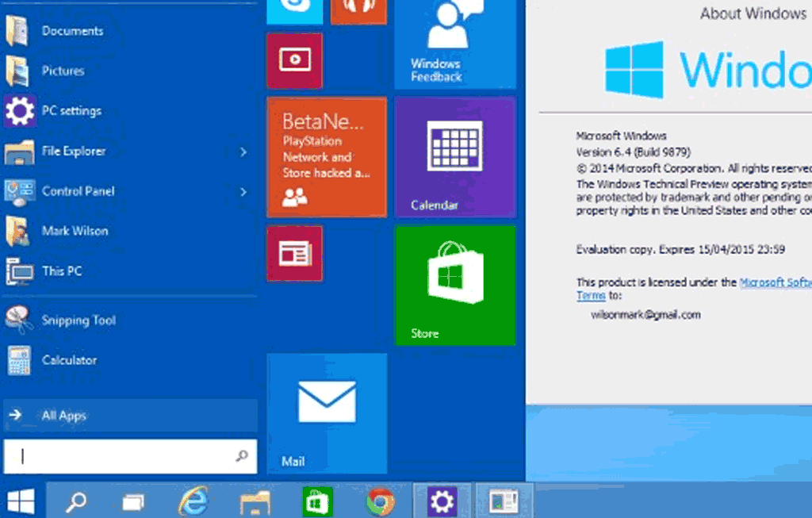Screen dimensions: 812x518
Task: Click the Version 6.4 (Build 9879) text
Action: (634, 152)
